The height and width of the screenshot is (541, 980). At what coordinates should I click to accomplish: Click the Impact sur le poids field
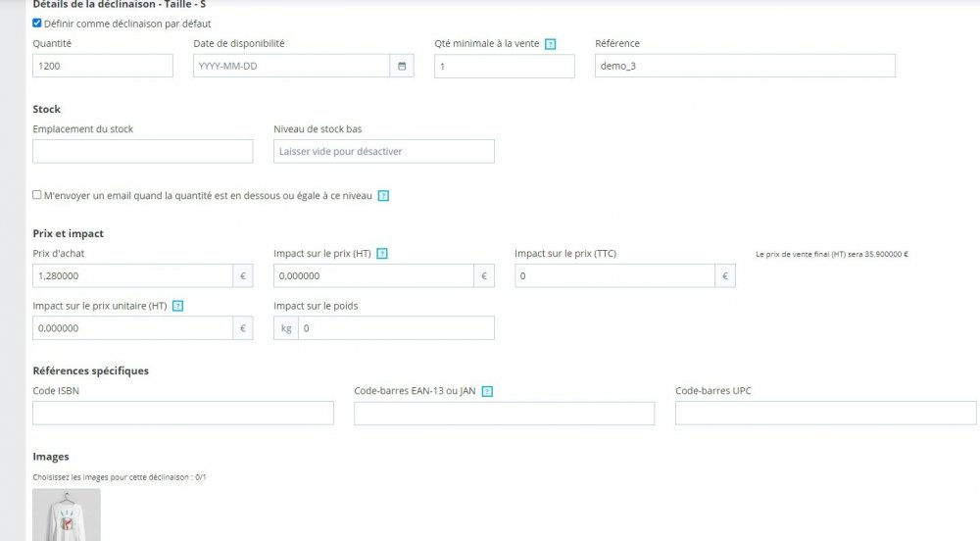point(396,328)
